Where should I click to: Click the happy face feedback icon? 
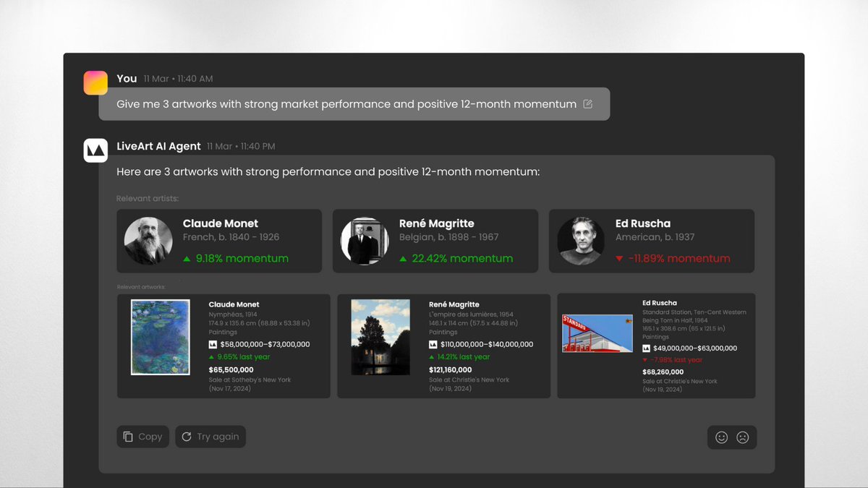721,437
